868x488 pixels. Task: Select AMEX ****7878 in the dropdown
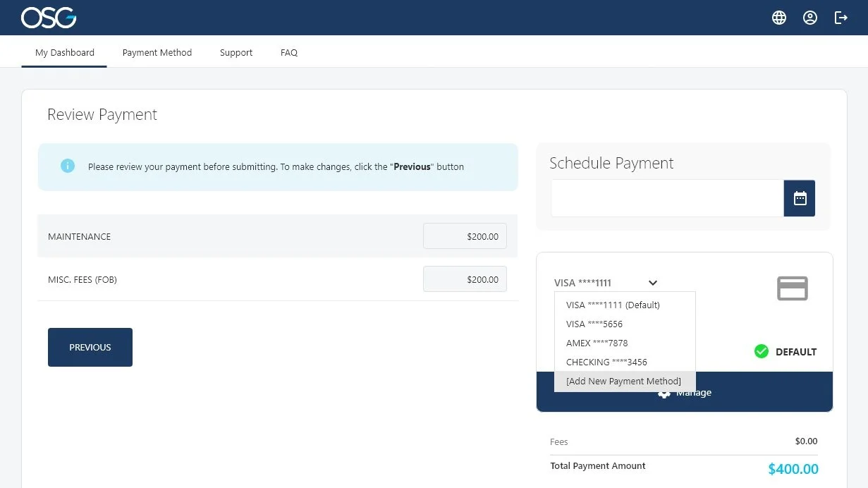pyautogui.click(x=595, y=343)
